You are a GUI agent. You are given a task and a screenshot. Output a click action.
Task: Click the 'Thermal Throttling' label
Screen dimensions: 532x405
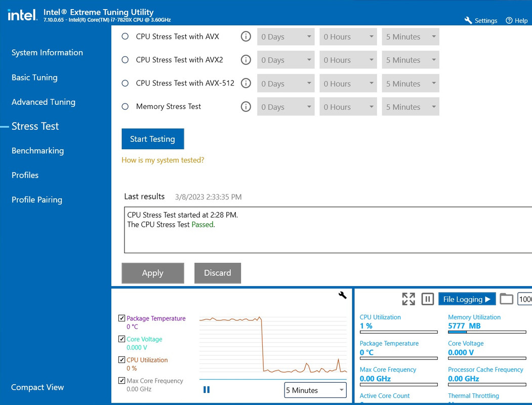(473, 395)
